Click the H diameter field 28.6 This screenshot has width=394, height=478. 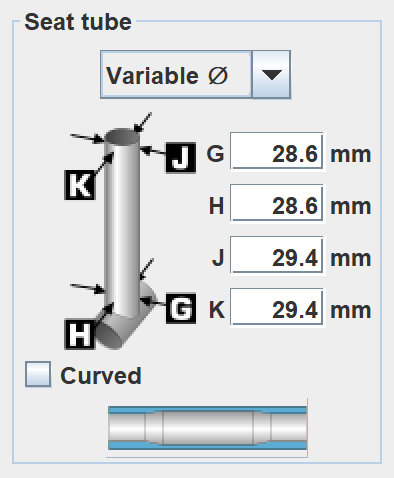coord(277,204)
